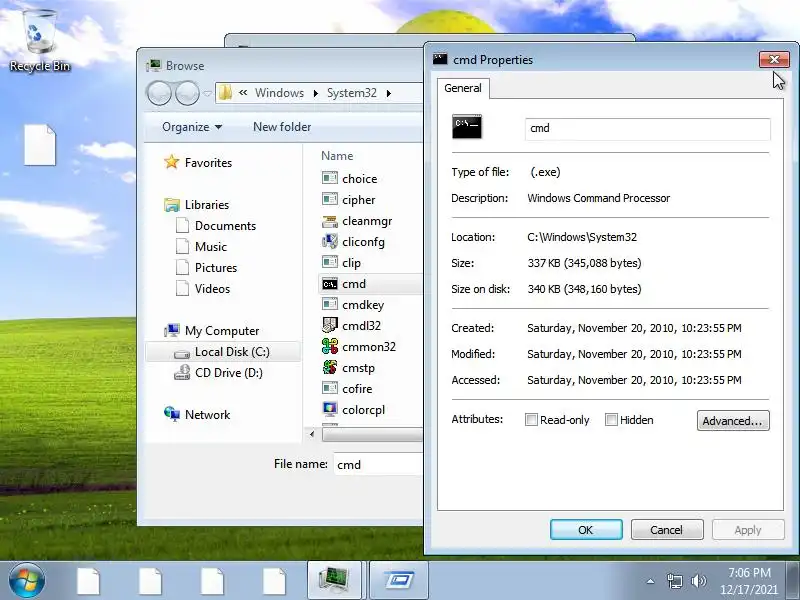The height and width of the screenshot is (600, 800).
Task: Click the Back button in Browse dialog
Action: tap(160, 93)
